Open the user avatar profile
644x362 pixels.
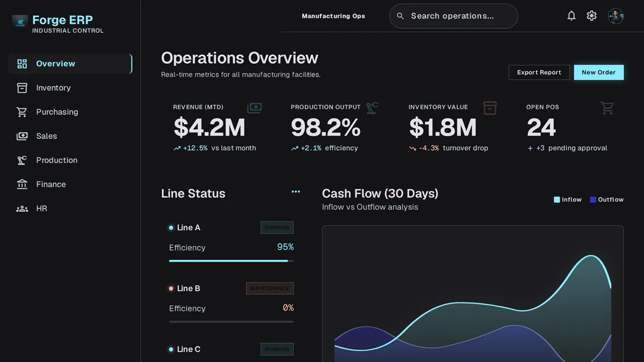click(616, 16)
